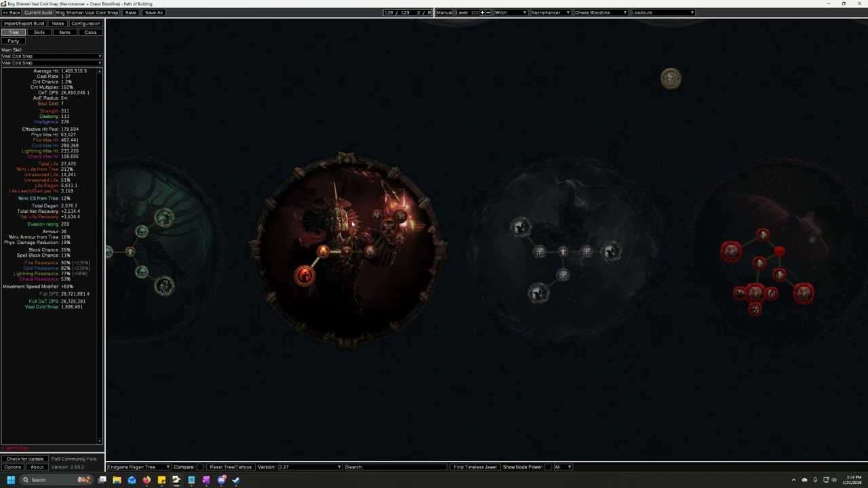Image resolution: width=868 pixels, height=488 pixels.
Task: Open Task View on taskbar
Action: click(102, 480)
